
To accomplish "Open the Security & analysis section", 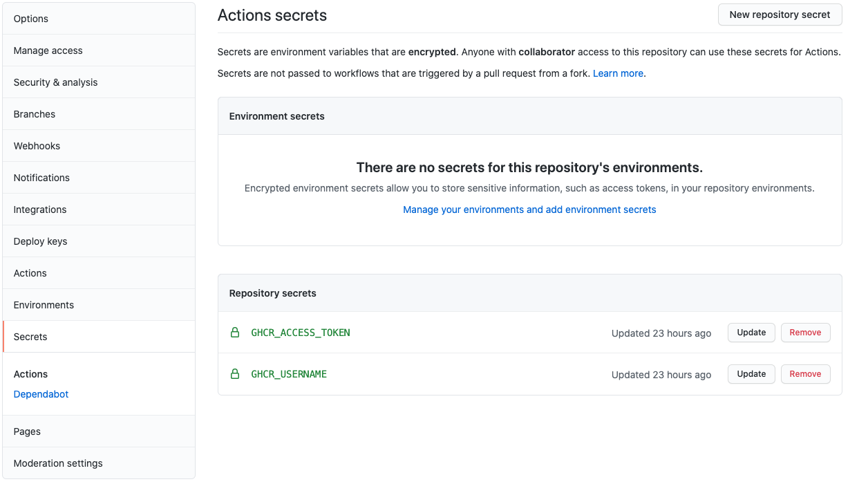I will click(x=56, y=82).
